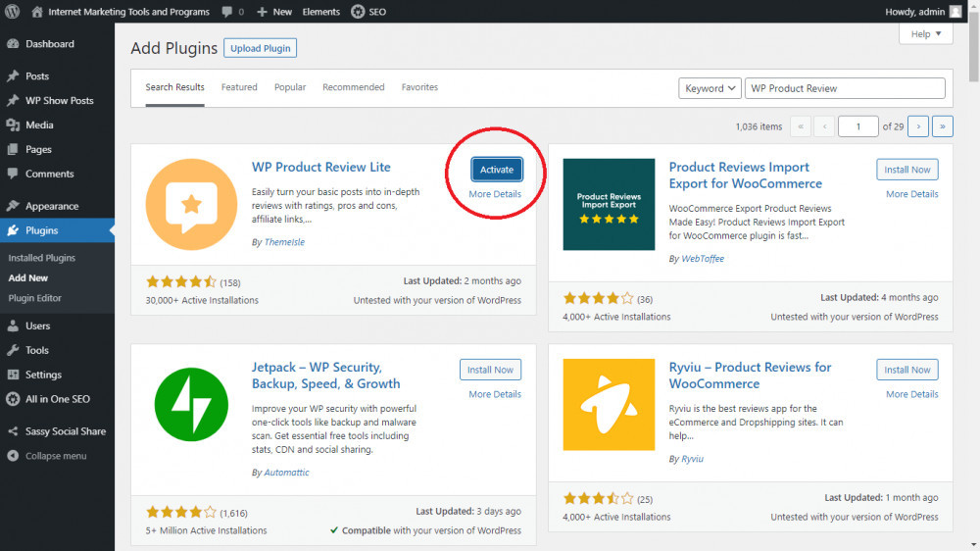Open the site home icon in admin bar
Viewport: 980px width, 551px height.
pyautogui.click(x=37, y=11)
